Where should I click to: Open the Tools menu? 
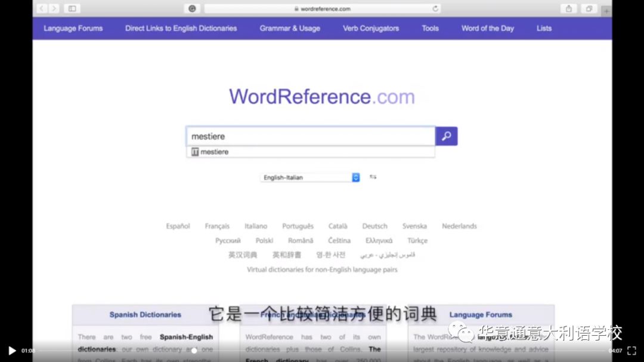430,29
